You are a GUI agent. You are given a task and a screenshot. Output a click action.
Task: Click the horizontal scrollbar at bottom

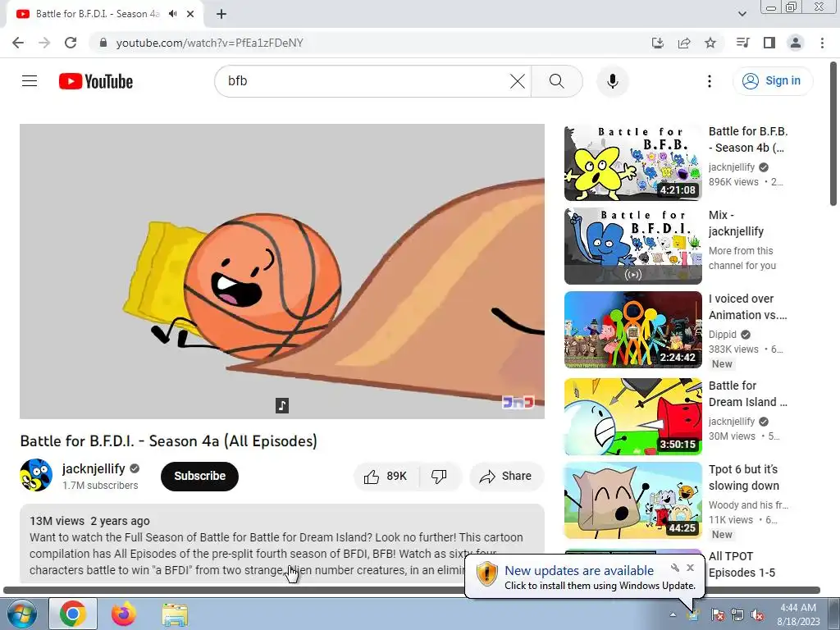pos(412,590)
